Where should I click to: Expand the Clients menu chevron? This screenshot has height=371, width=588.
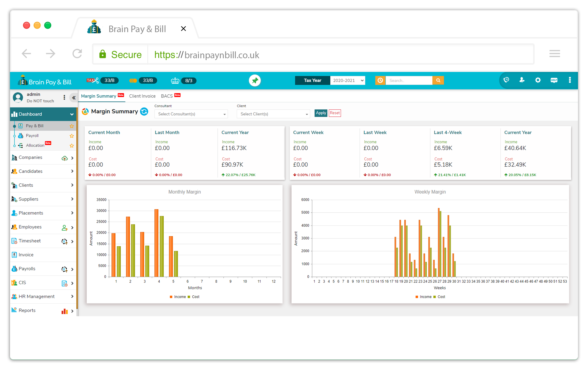point(72,185)
